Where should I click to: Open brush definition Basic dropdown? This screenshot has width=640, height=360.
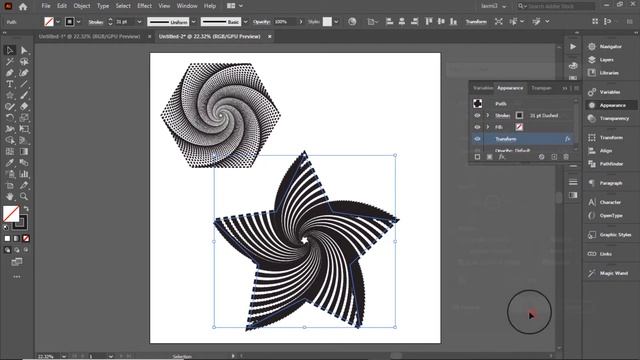[x=245, y=22]
